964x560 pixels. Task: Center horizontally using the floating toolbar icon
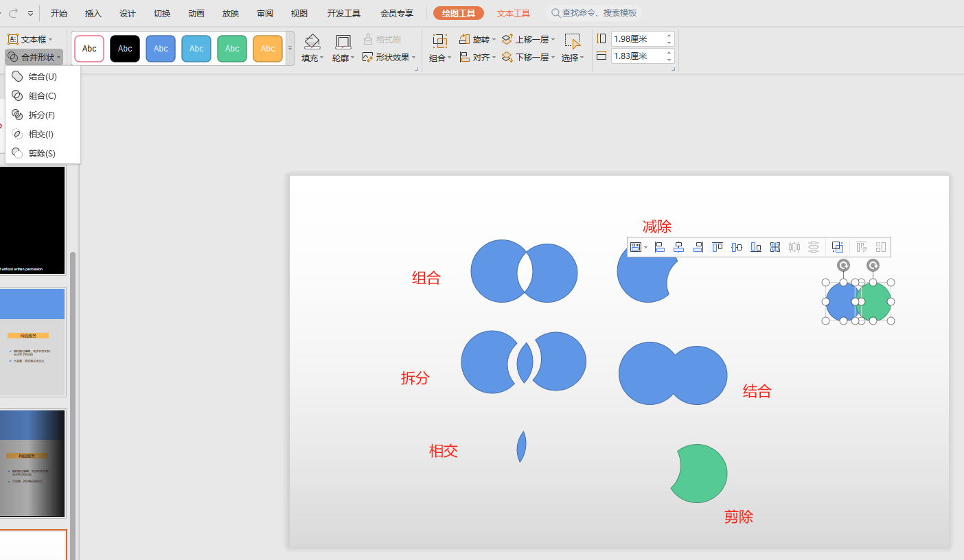(x=679, y=247)
